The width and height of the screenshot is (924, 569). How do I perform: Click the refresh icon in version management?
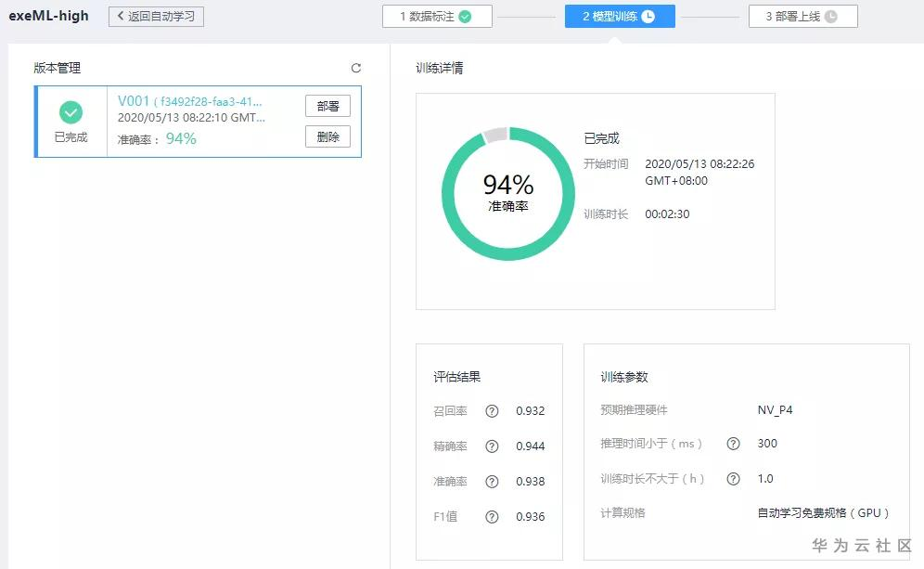(356, 68)
